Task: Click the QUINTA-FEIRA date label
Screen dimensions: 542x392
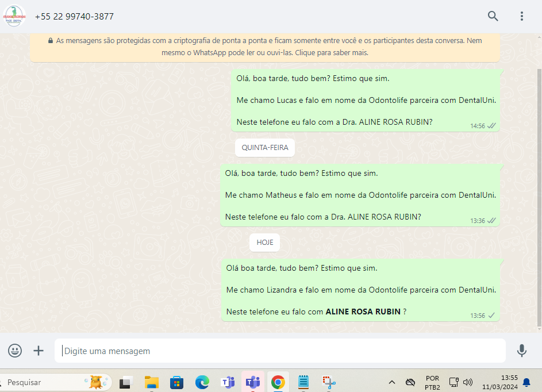Action: tap(265, 148)
